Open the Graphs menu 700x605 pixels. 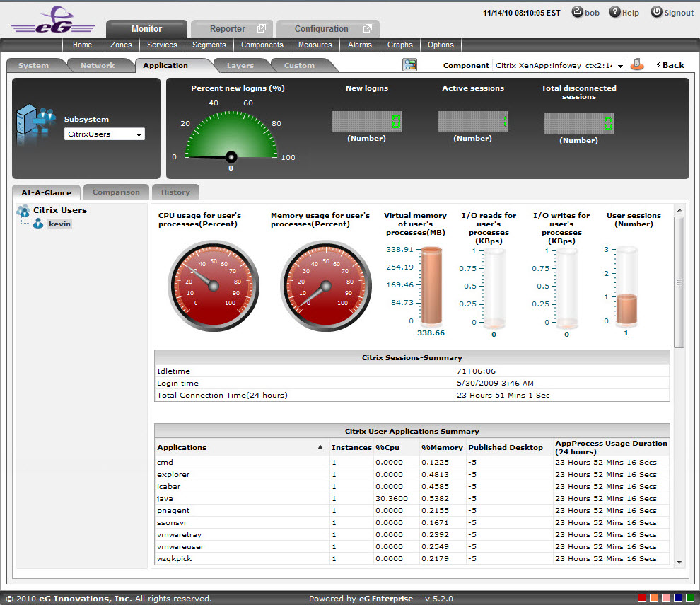click(x=400, y=45)
